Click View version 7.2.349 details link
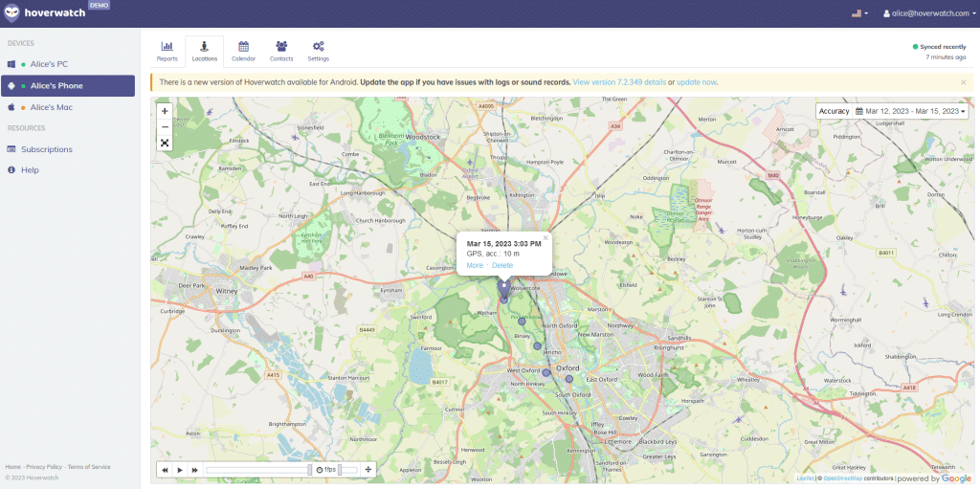Viewport: 980px width, 489px height. [x=619, y=82]
